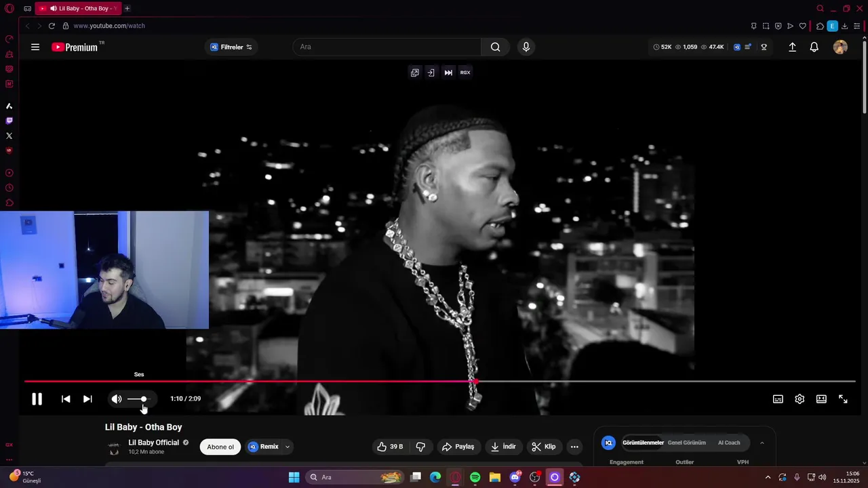Open the Lil Baby Official channel avatar

pyautogui.click(x=114, y=448)
